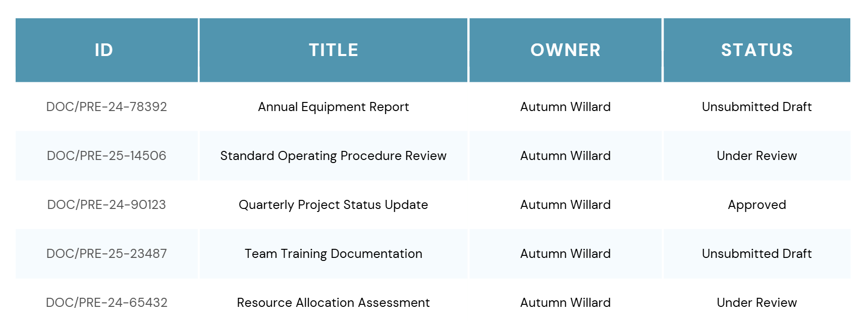The image size is (868, 321).
Task: Open the Annual Equipment Report title
Action: point(333,107)
